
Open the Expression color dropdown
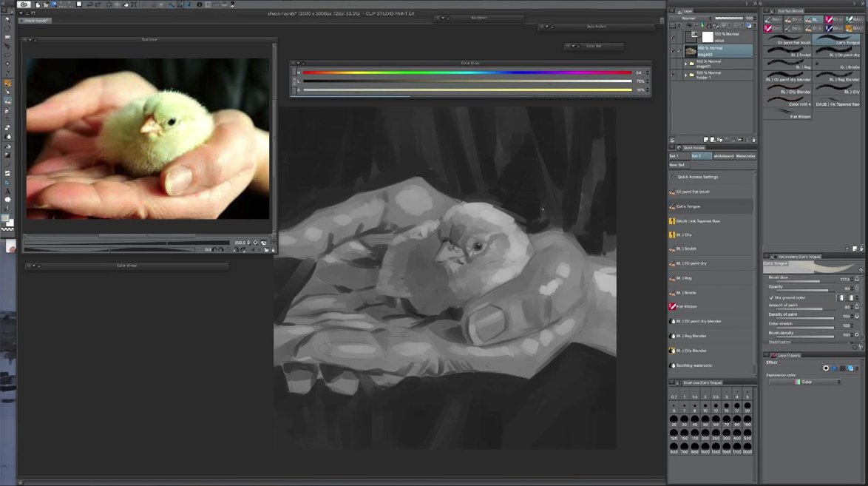coord(805,382)
